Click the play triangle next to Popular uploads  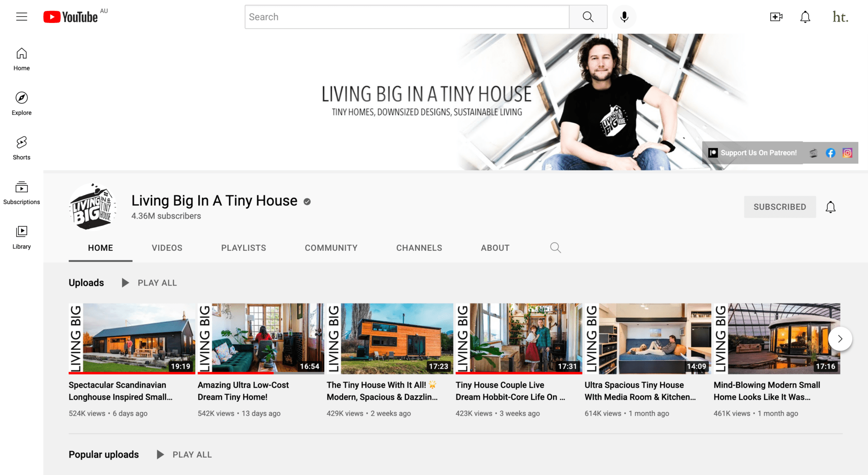[160, 455]
